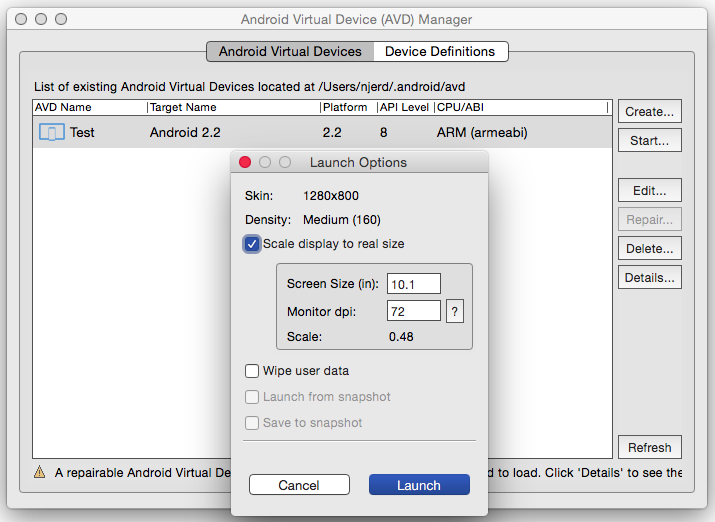Click the Refresh button
Image resolution: width=715 pixels, height=522 pixels.
[650, 447]
